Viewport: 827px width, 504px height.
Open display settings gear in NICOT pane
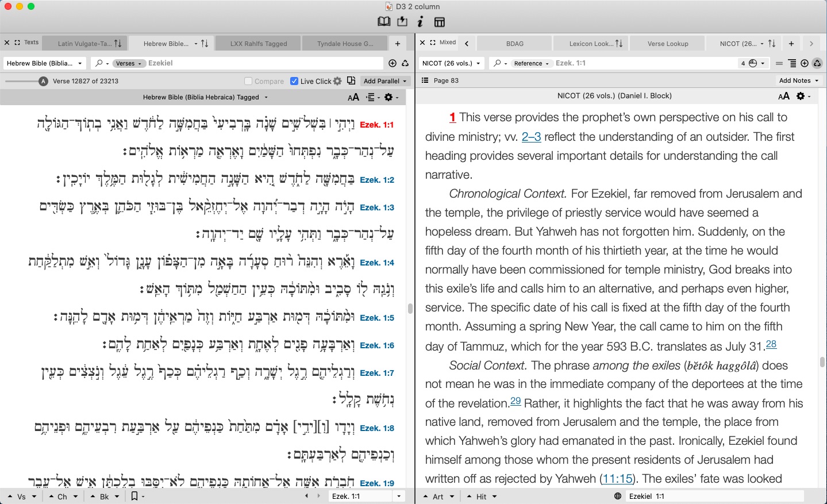[x=803, y=96]
